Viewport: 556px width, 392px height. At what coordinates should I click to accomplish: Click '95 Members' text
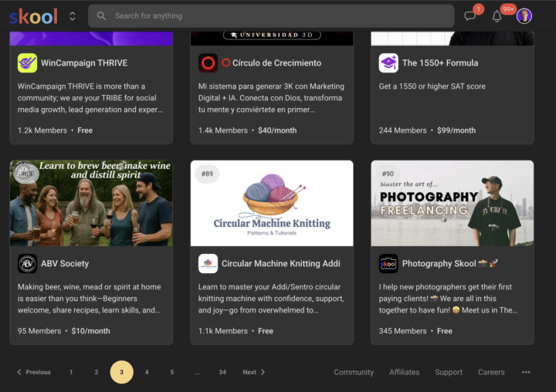[39, 331]
